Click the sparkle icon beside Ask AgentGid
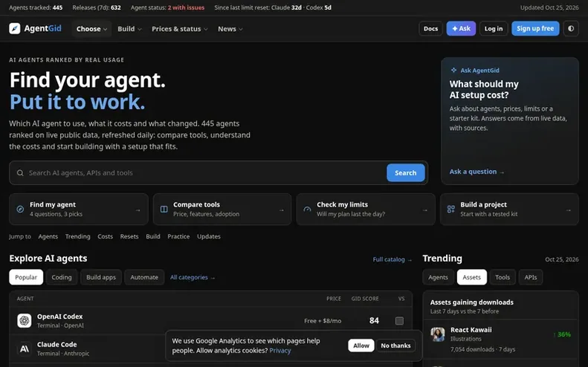This screenshot has width=588, height=367. pyautogui.click(x=453, y=70)
